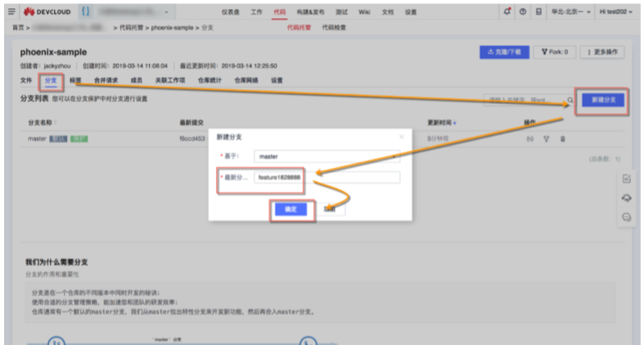644x345 pixels.
Task: Switch to the 代码检查 sub-tab
Action: point(334,28)
